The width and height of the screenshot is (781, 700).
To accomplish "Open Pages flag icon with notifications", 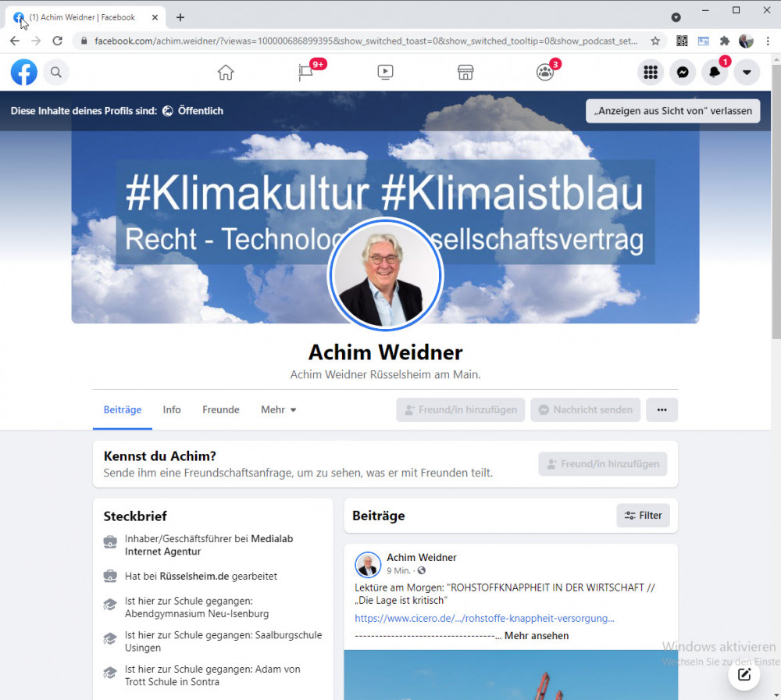I will point(305,73).
